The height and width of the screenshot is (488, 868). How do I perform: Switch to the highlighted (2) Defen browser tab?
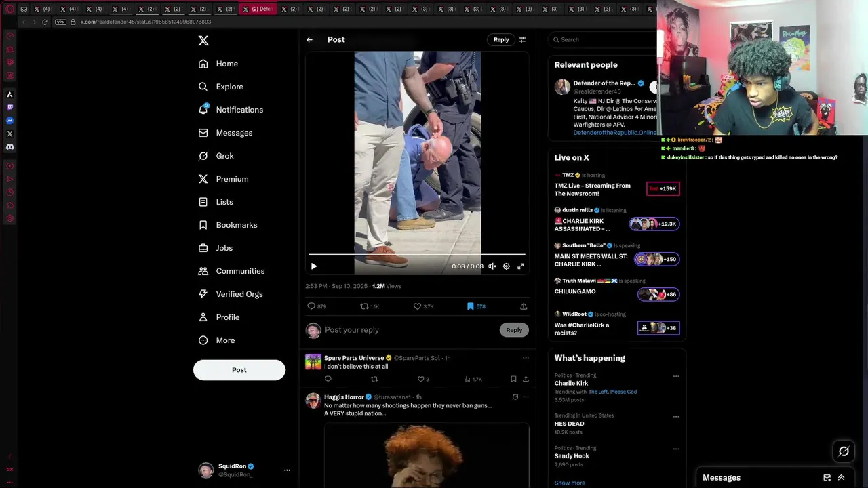258,9
